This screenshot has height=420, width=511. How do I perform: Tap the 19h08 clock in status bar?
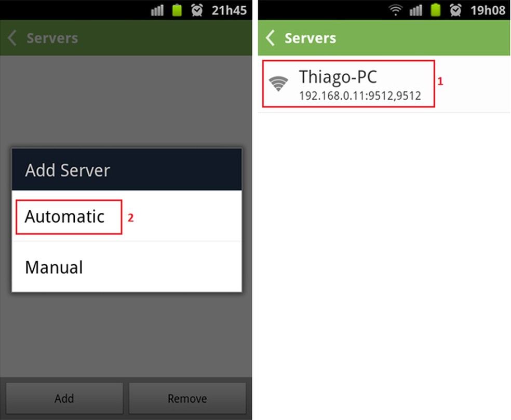[488, 10]
